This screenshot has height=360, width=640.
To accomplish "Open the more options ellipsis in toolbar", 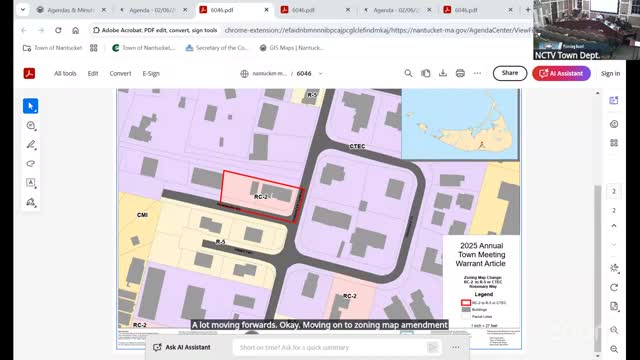I will pyautogui.click(x=477, y=73).
